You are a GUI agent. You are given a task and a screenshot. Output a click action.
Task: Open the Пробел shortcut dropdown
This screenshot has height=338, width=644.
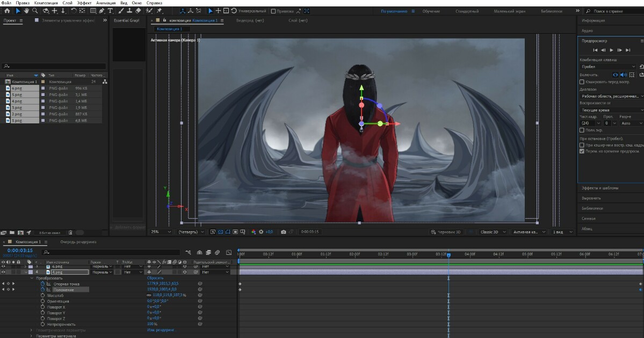point(608,67)
